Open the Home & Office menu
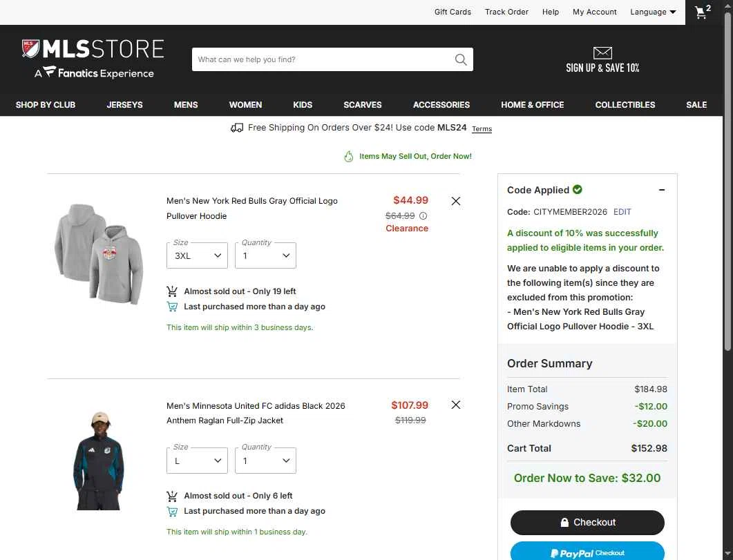Viewport: 733px width, 560px height. click(x=533, y=105)
